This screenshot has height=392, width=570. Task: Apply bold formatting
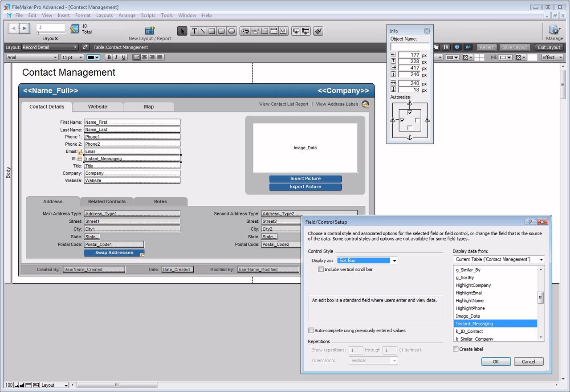109,57
